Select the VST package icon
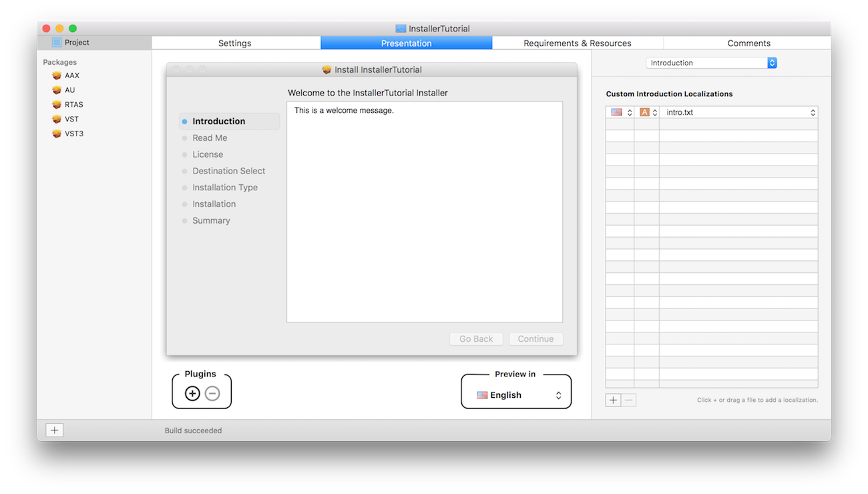 click(x=57, y=119)
